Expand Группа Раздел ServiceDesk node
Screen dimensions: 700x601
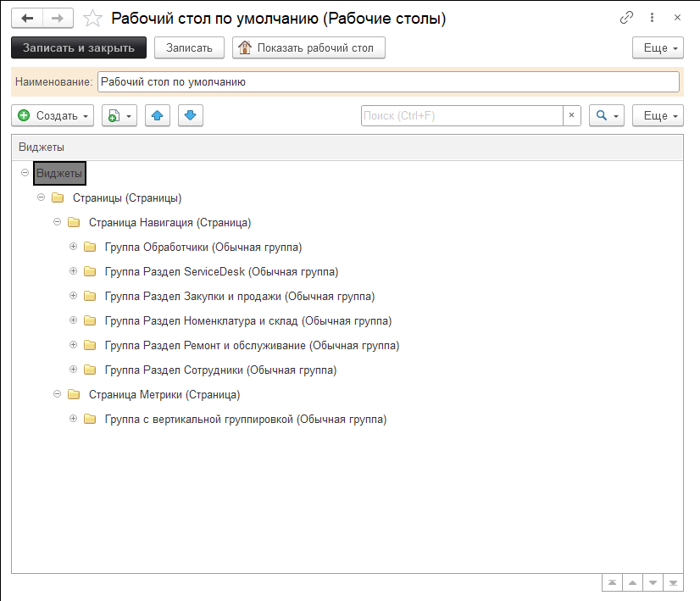coord(73,272)
